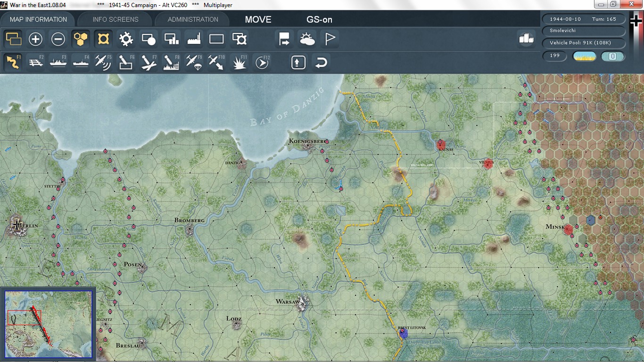
Task: Click the Stettin city label
Action: (53, 186)
